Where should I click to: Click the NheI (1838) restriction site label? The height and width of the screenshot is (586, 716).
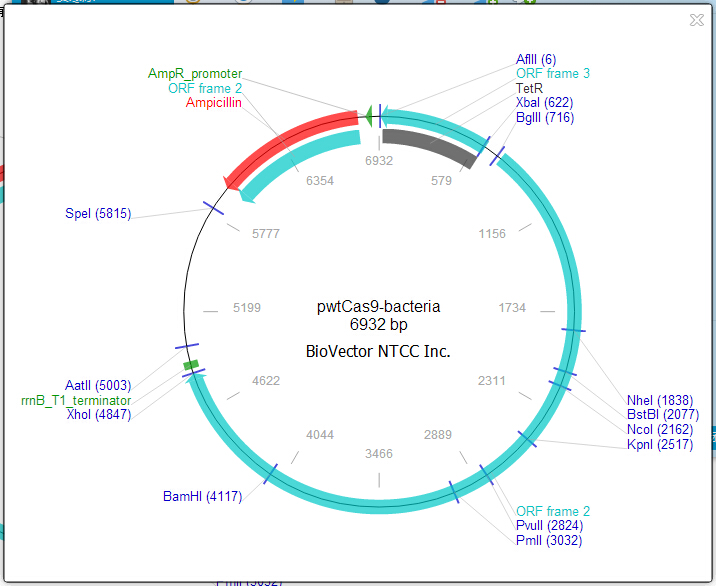click(659, 400)
